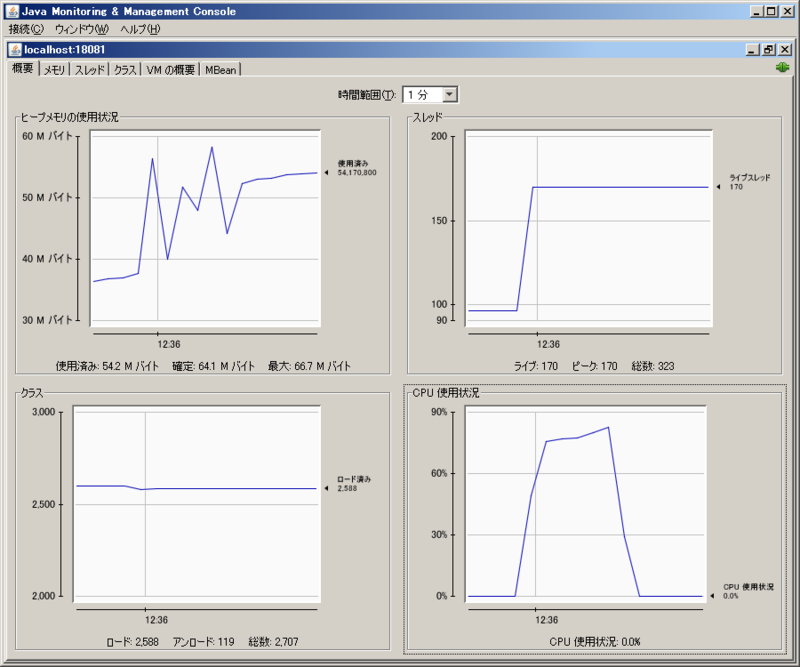Click the 確定: 64.1 M バイト summary text
The width and height of the screenshot is (800, 667).
click(x=213, y=366)
